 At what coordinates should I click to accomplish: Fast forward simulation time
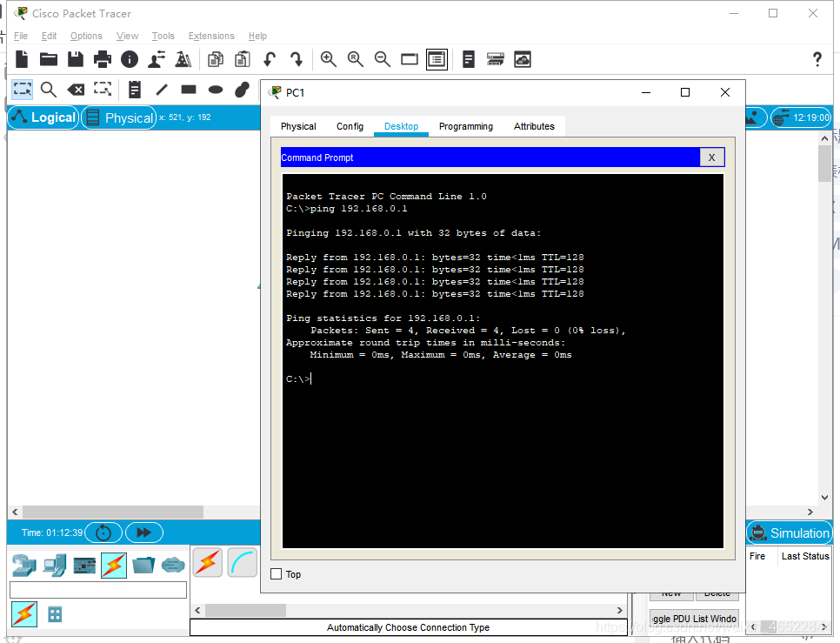144,532
